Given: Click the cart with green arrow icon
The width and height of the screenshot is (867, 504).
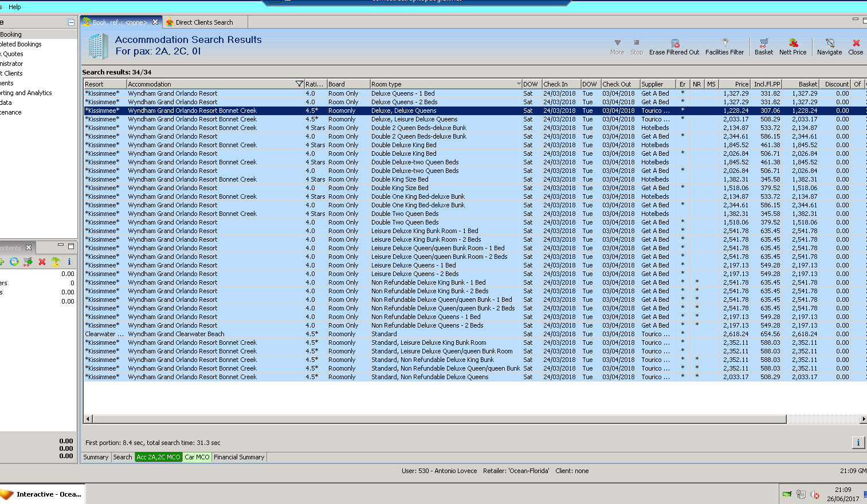Looking at the screenshot, I should coord(28,262).
